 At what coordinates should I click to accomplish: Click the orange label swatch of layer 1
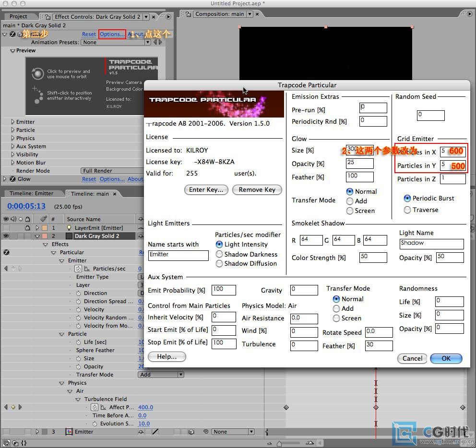(x=44, y=228)
